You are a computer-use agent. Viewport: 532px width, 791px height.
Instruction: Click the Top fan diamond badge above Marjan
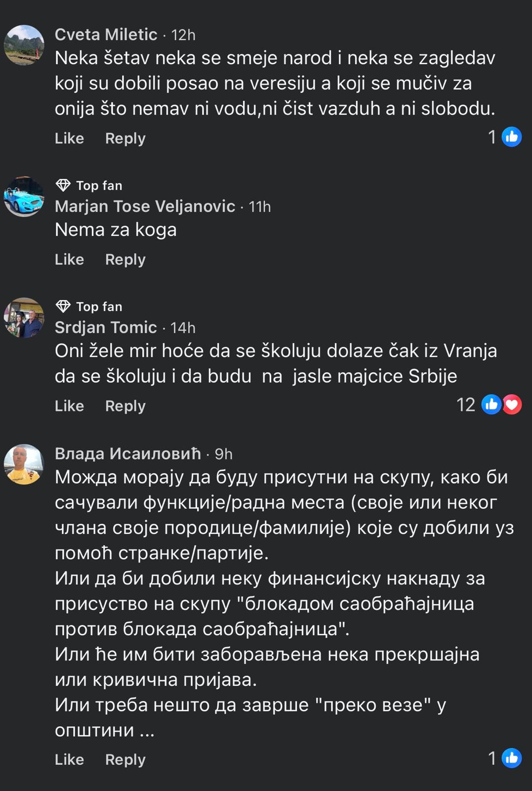point(63,185)
